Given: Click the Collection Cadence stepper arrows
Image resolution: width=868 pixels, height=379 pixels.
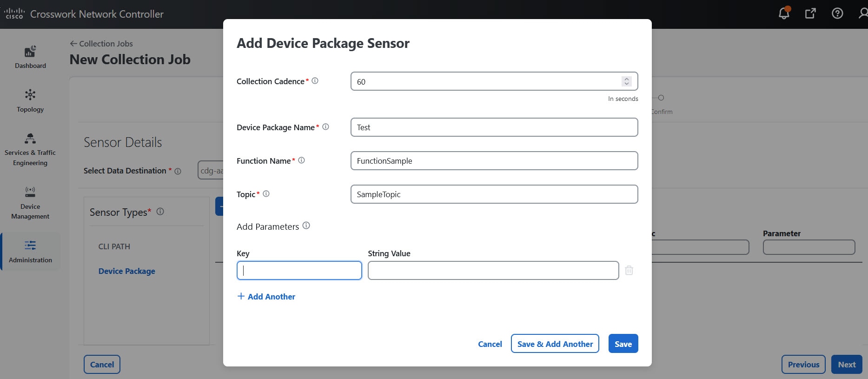Looking at the screenshot, I should tap(626, 81).
